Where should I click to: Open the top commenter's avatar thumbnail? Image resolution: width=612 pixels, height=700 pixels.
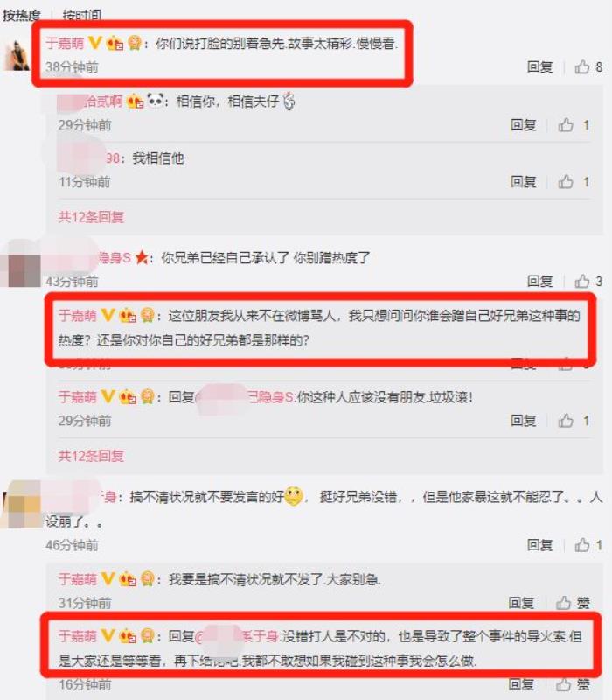(x=17, y=55)
